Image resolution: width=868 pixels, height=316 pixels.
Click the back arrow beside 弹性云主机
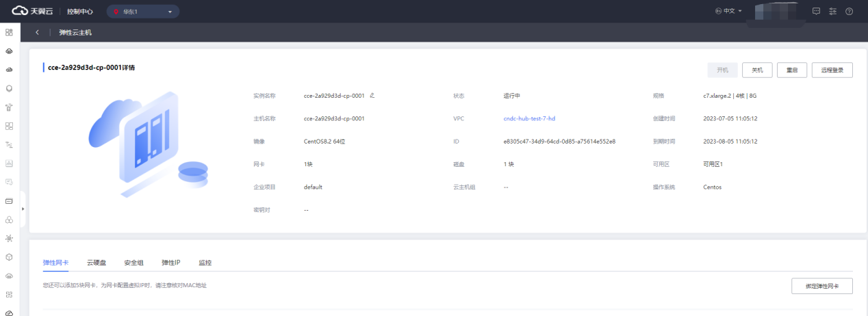[x=37, y=32]
